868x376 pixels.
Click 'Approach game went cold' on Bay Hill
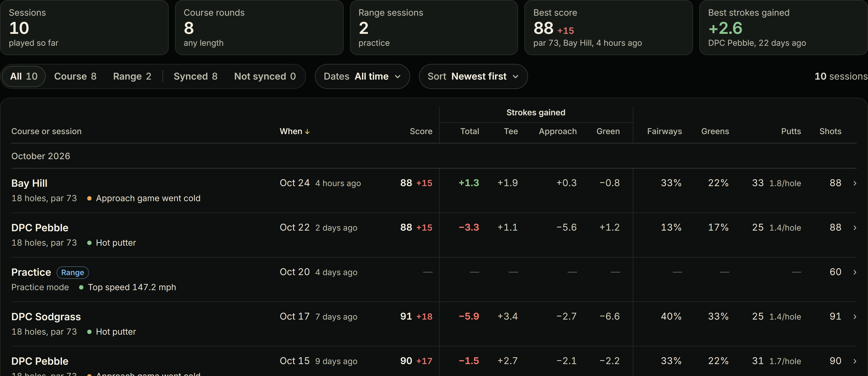coord(148,198)
